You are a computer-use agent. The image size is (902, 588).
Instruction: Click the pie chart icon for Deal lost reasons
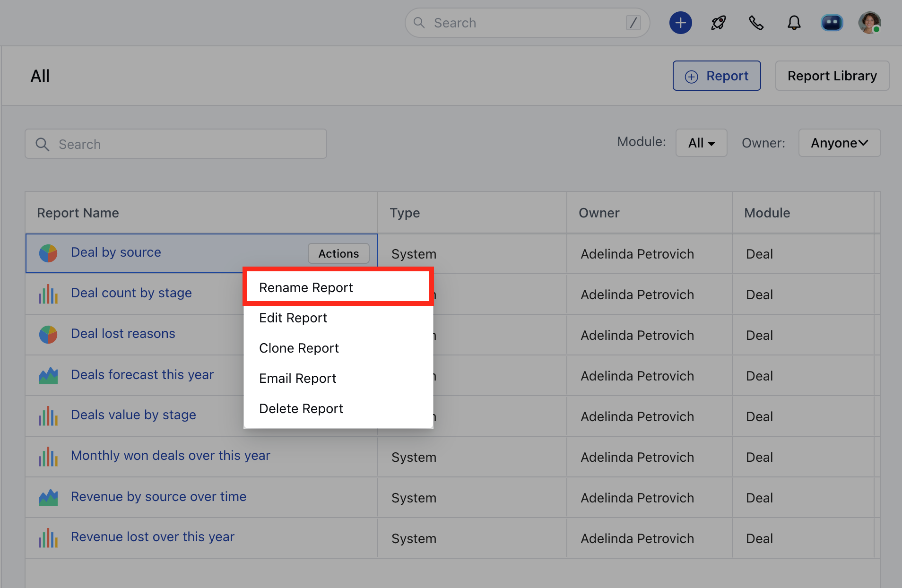[x=48, y=335]
